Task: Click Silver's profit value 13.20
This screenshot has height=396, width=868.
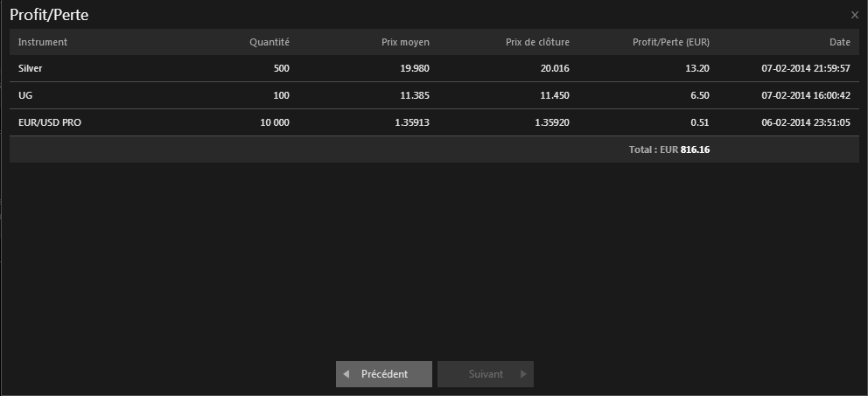Action: [x=696, y=68]
